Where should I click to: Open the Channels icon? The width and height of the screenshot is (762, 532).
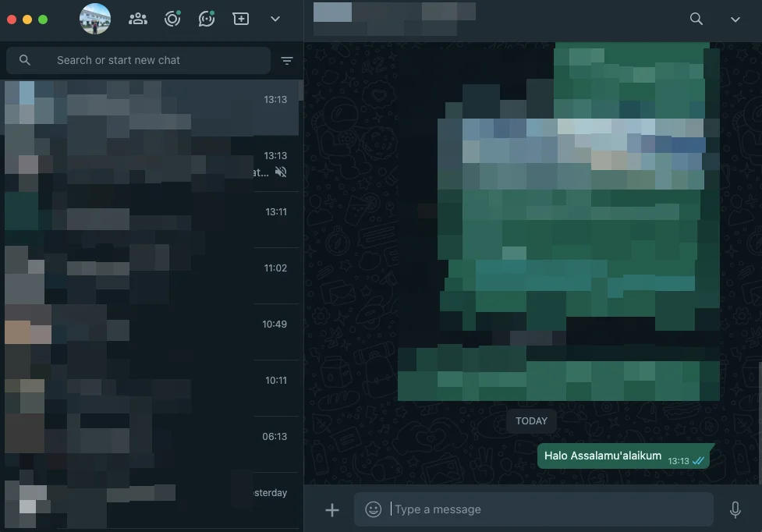click(x=207, y=20)
